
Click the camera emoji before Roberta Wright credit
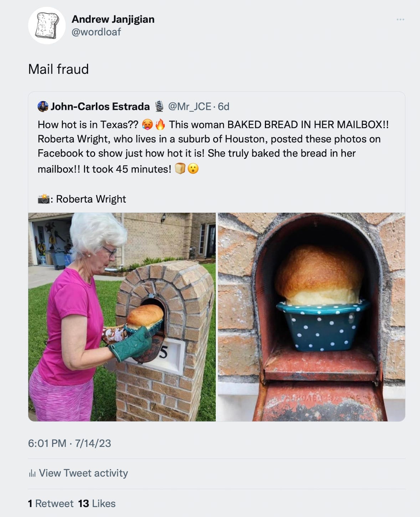[43, 199]
